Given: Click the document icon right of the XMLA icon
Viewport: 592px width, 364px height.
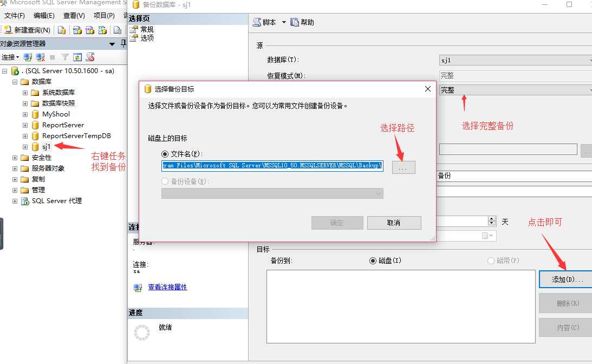Looking at the screenshot, I should pyautogui.click(x=118, y=30).
